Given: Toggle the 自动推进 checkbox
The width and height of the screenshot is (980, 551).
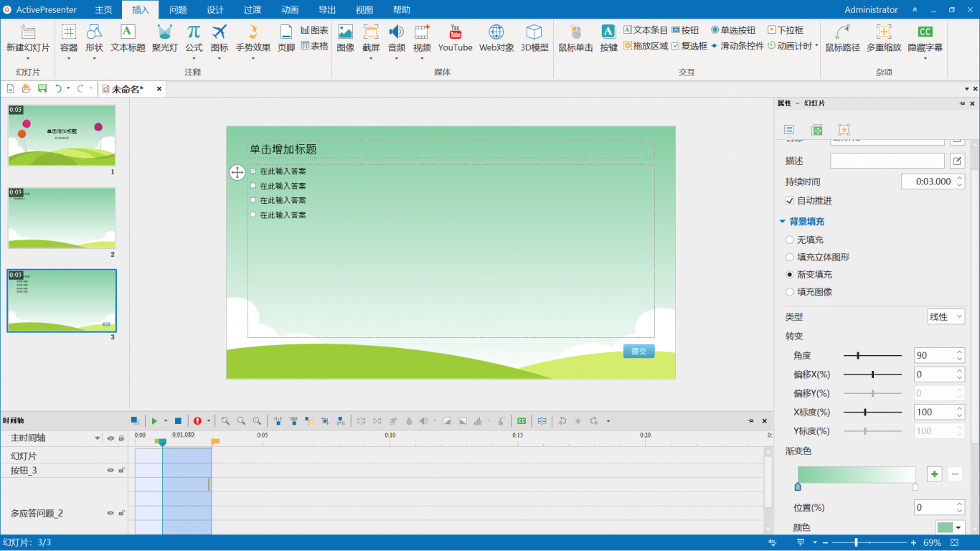Looking at the screenshot, I should (790, 201).
